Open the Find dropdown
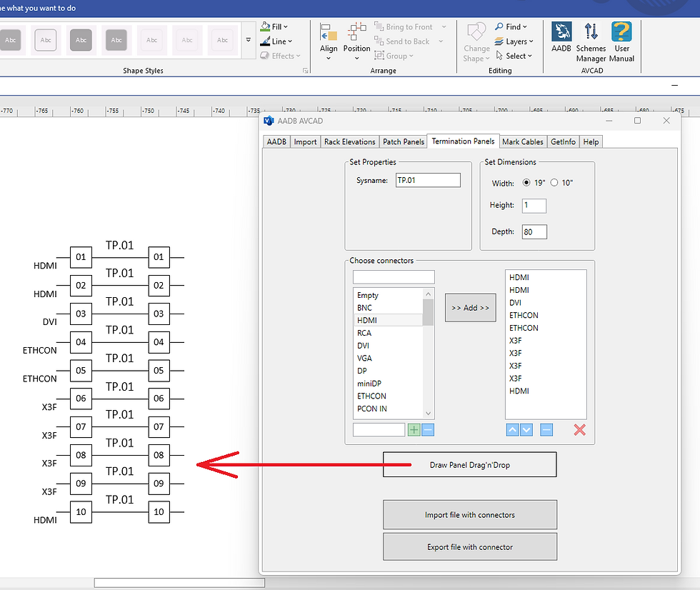This screenshot has height=590, width=700. pyautogui.click(x=511, y=26)
